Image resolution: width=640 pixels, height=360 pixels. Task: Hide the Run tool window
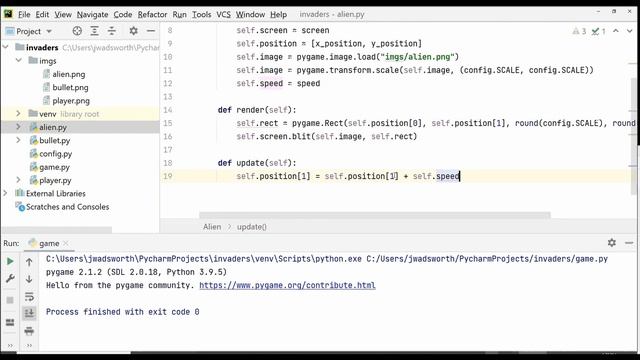629,243
